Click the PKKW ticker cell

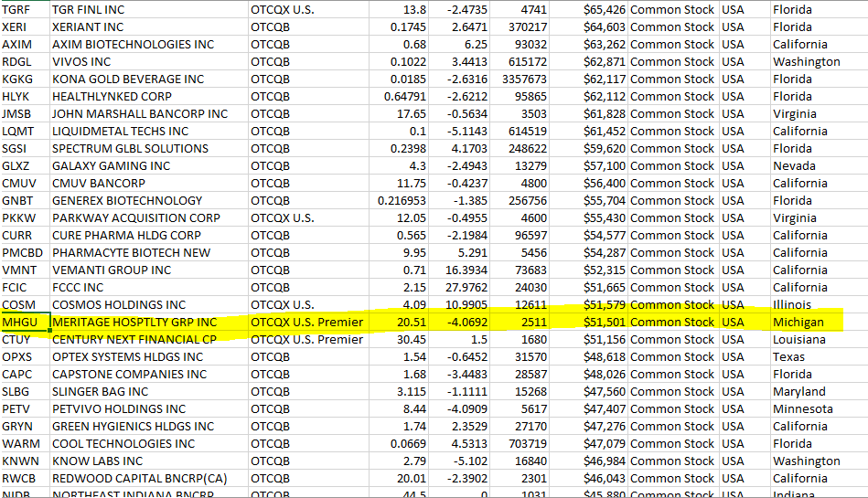25,218
